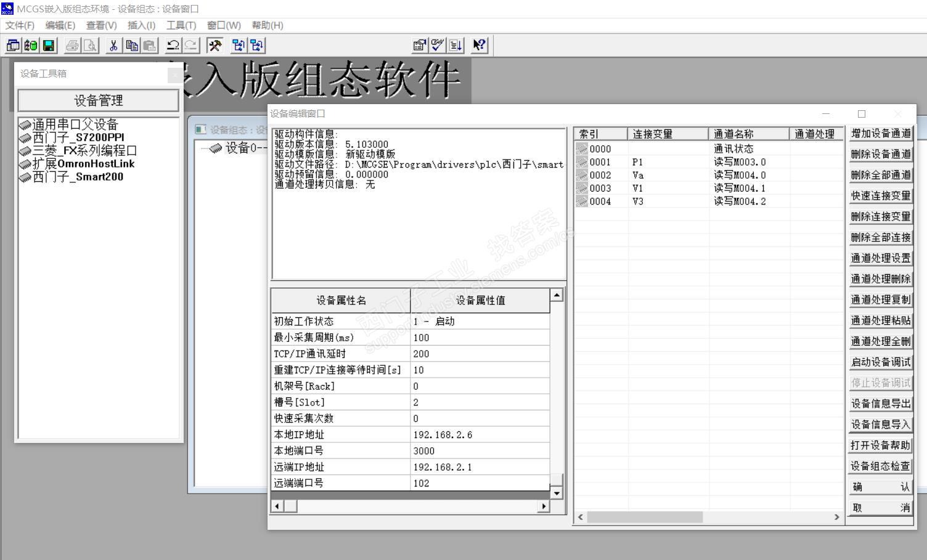
Task: Click the Copy toolbar icon
Action: click(132, 45)
